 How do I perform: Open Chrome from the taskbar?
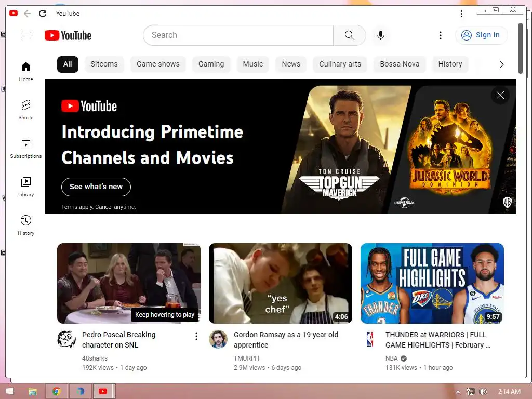coord(57,391)
